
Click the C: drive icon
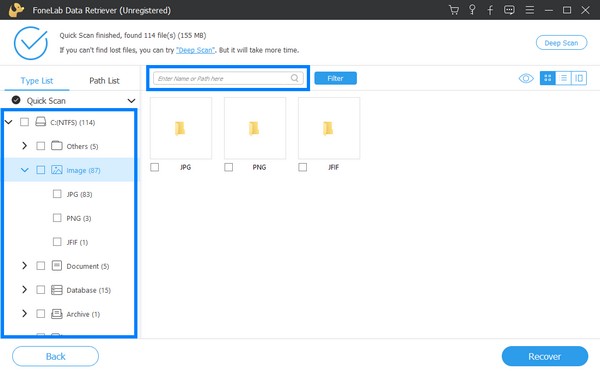pos(41,122)
